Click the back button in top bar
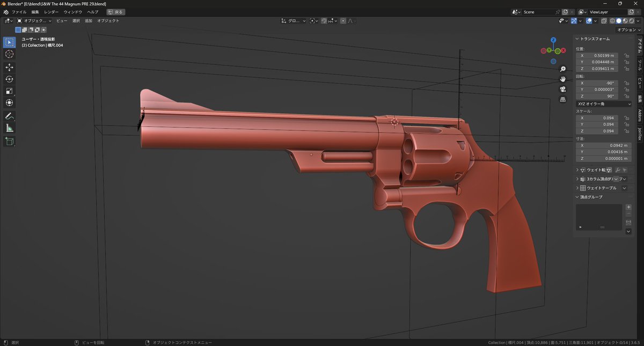Image resolution: width=644 pixels, height=346 pixels. coord(117,12)
